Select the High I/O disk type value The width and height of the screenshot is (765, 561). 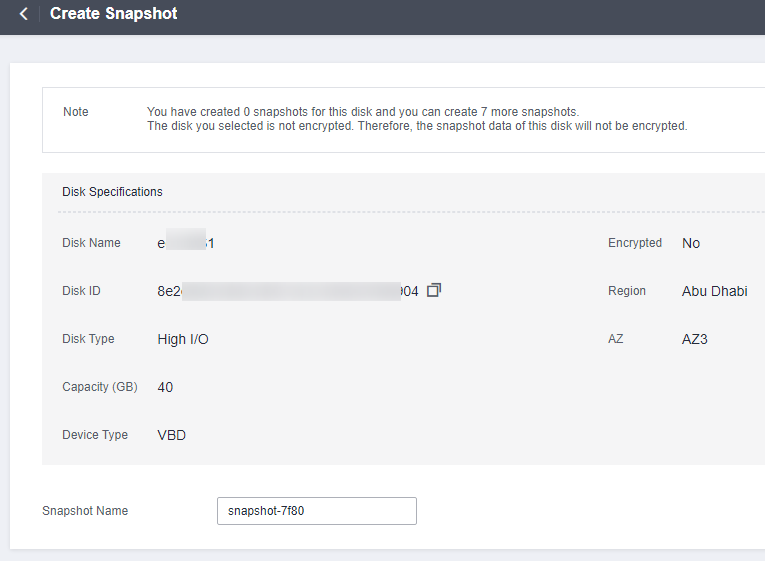pos(183,339)
